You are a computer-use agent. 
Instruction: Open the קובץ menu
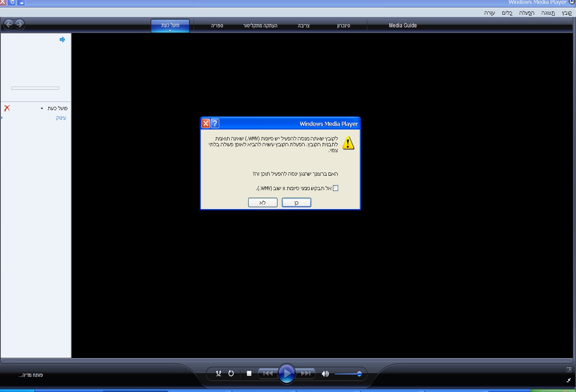(567, 13)
